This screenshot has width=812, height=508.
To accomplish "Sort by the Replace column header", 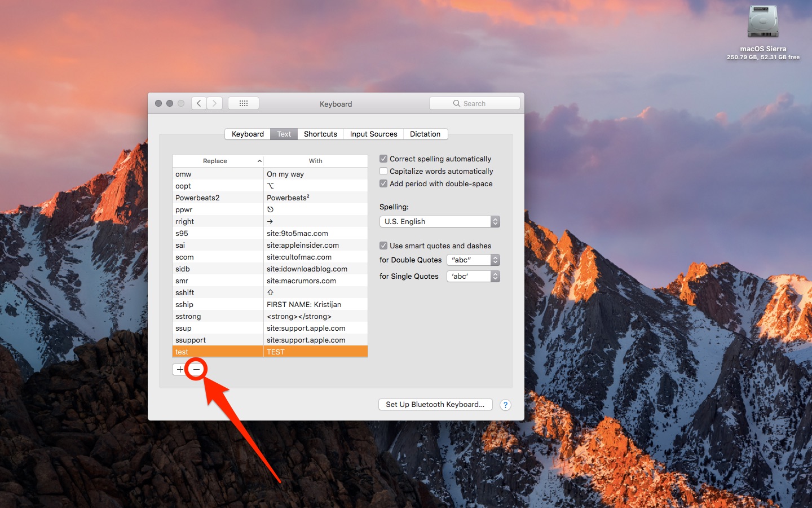I will (215, 161).
